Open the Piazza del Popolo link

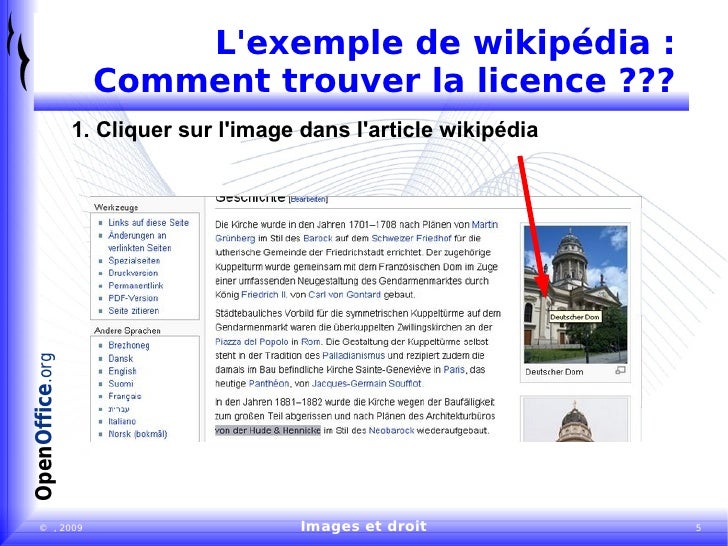click(x=252, y=342)
